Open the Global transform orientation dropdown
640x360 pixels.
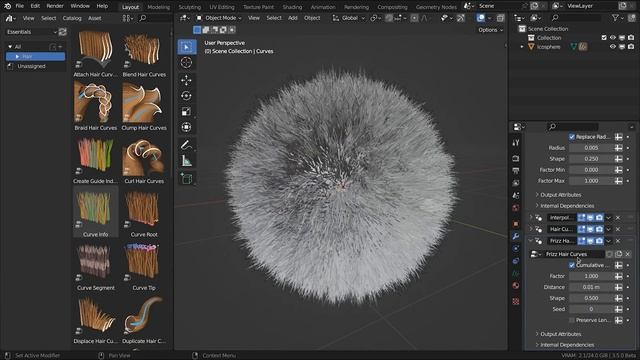[348, 18]
